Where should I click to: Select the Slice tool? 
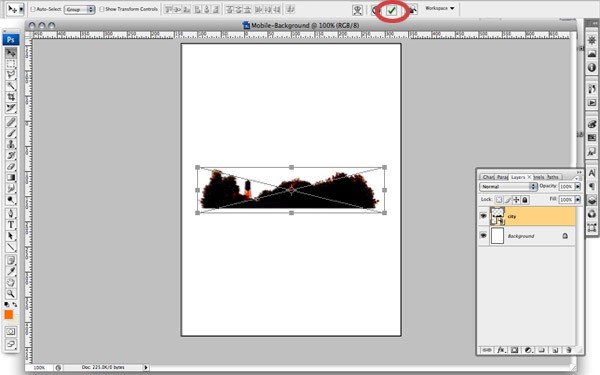(x=11, y=108)
